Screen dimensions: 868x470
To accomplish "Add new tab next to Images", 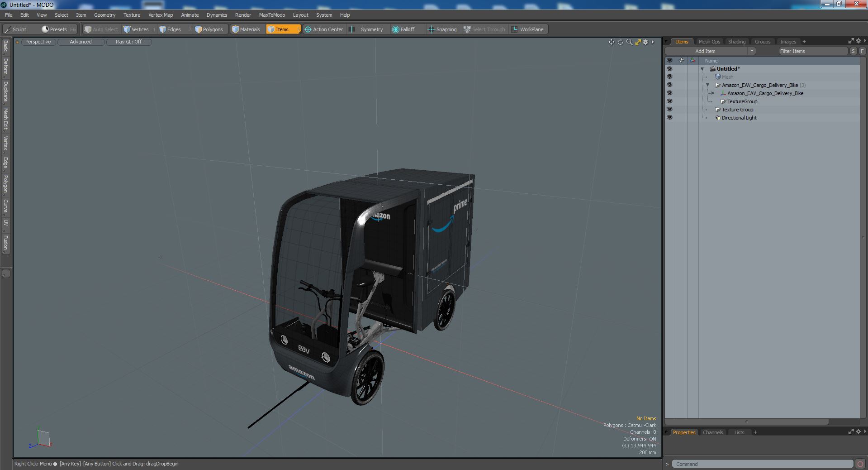I will [x=804, y=42].
